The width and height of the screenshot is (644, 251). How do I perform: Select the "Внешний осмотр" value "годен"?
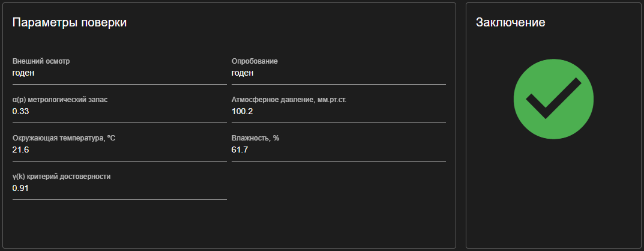coord(23,73)
